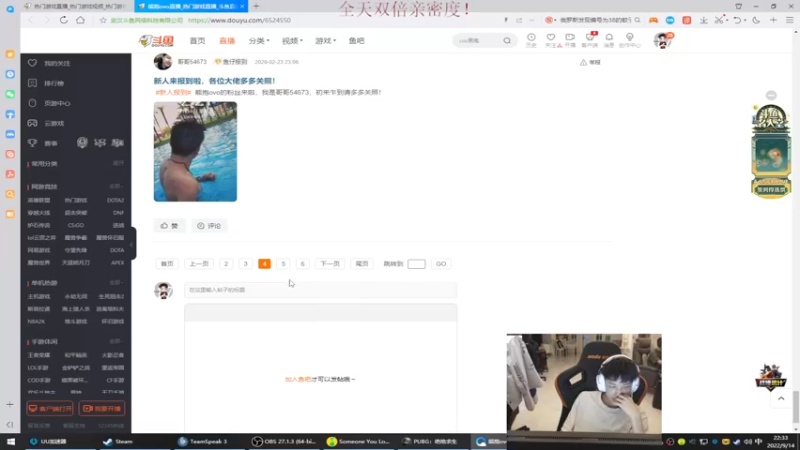Screen dimensions: 800x450
Task: Open the 消息 bell notifications icon
Action: coord(609,40)
